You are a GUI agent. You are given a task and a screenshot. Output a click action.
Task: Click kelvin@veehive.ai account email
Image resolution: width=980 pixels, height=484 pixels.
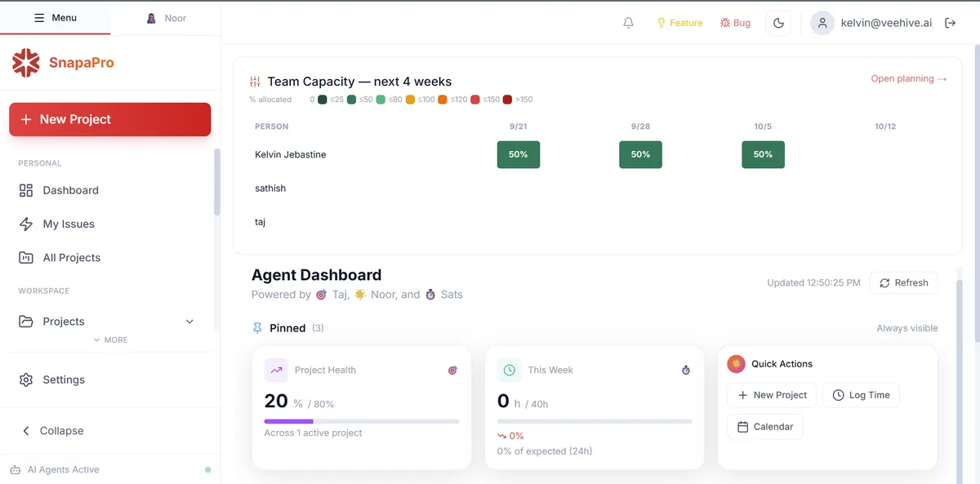[886, 23]
